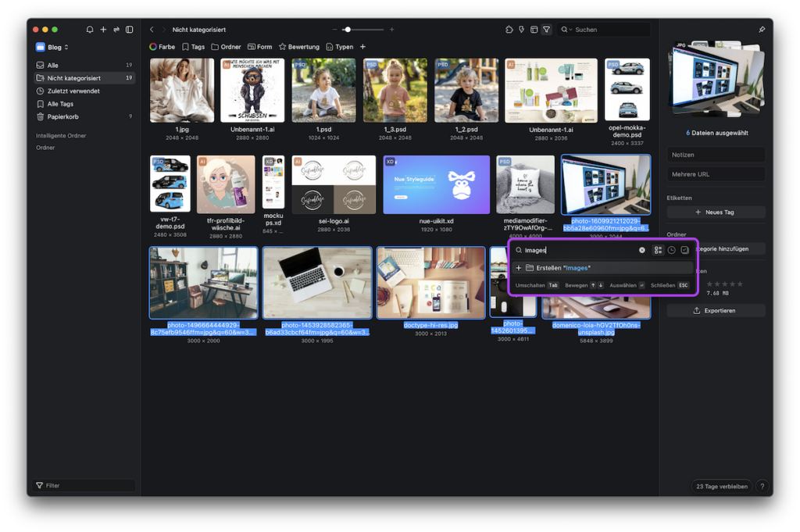The image size is (800, 532).
Task: Go forward with the right arrow
Action: coord(164,30)
